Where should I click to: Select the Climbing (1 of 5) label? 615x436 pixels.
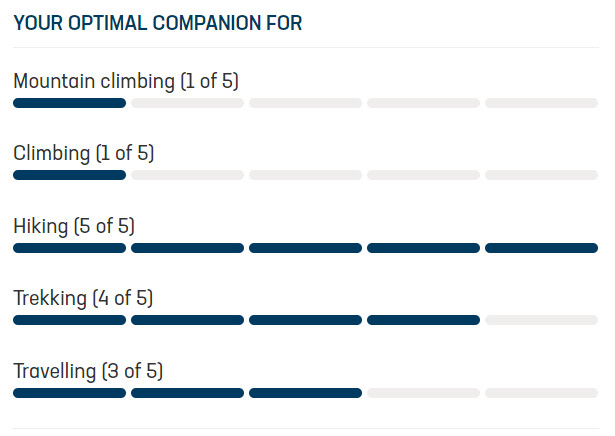click(x=84, y=153)
